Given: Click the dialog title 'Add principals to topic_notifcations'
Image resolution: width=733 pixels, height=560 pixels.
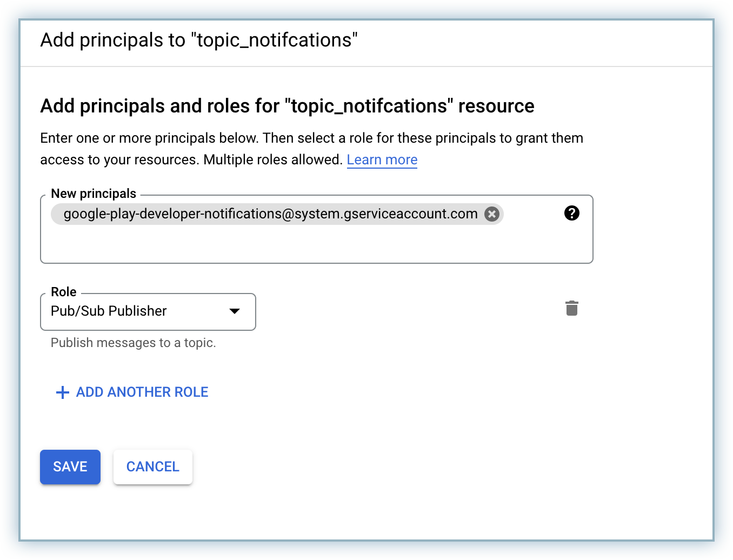Looking at the screenshot, I should point(198,41).
